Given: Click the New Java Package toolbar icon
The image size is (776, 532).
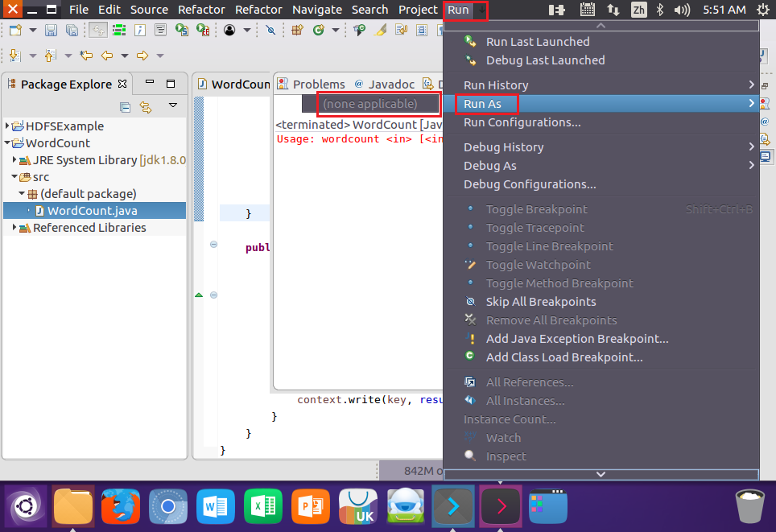Looking at the screenshot, I should (297, 31).
